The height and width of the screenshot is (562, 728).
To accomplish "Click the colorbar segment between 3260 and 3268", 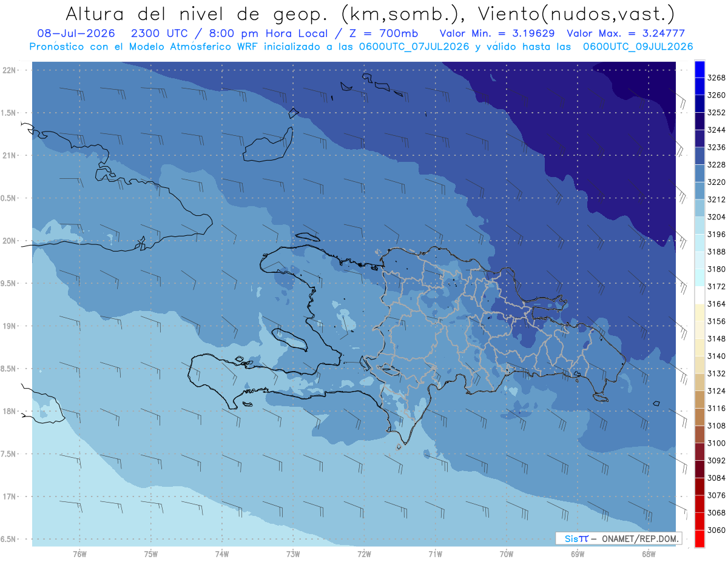I will click(699, 87).
